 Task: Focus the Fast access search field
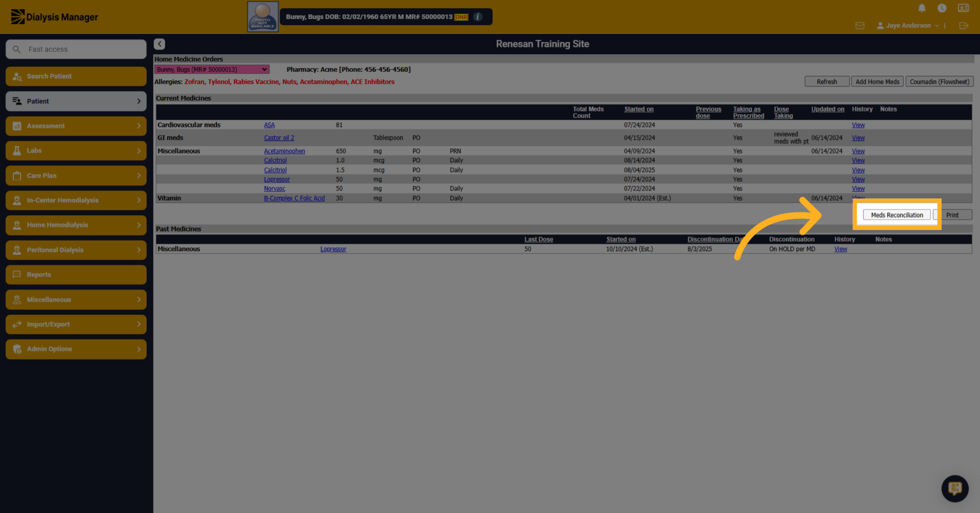tap(76, 49)
